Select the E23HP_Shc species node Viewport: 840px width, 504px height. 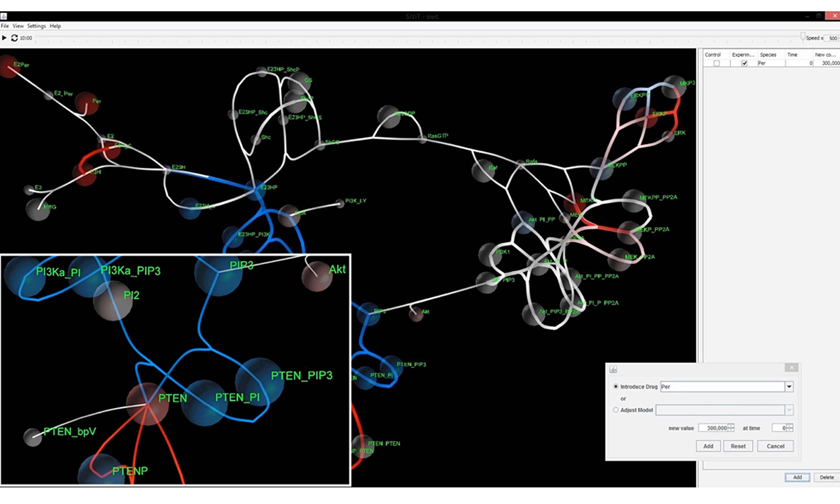pos(233,114)
